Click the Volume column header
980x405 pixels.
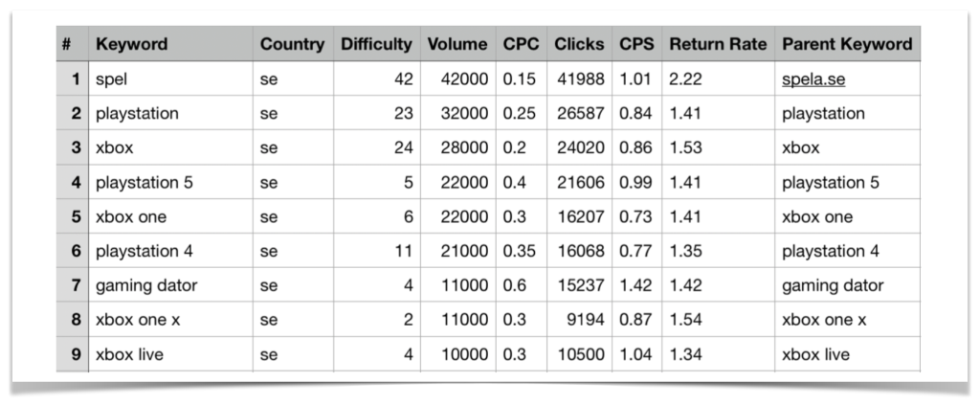pos(458,44)
